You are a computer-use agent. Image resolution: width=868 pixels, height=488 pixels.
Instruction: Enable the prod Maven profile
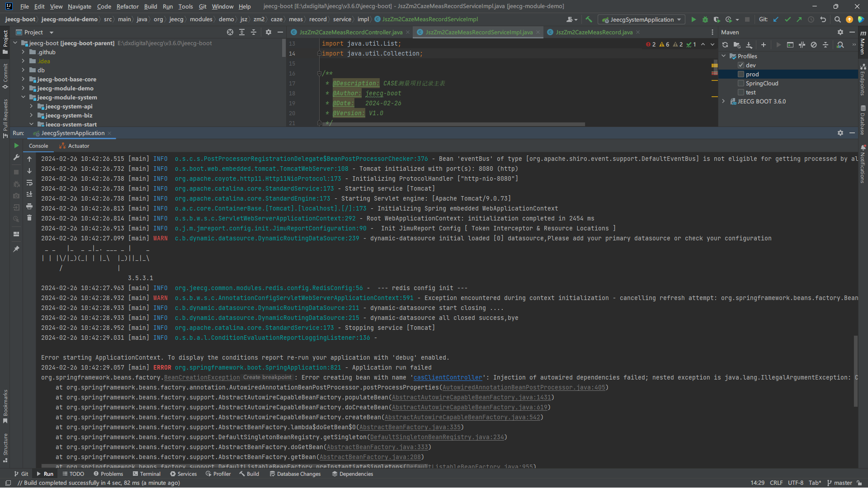click(x=741, y=74)
